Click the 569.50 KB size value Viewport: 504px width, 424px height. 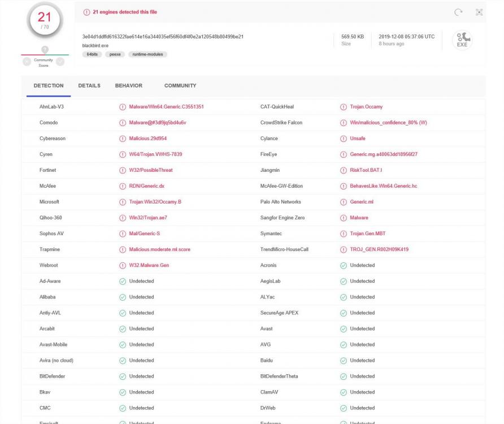[353, 37]
